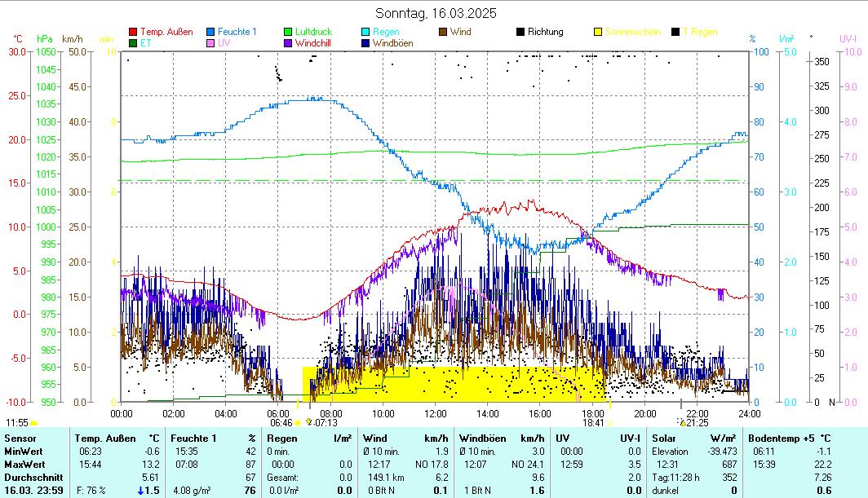Click the sunrise marker icon at 06:46
The width and height of the screenshot is (868, 498).
click(x=298, y=423)
